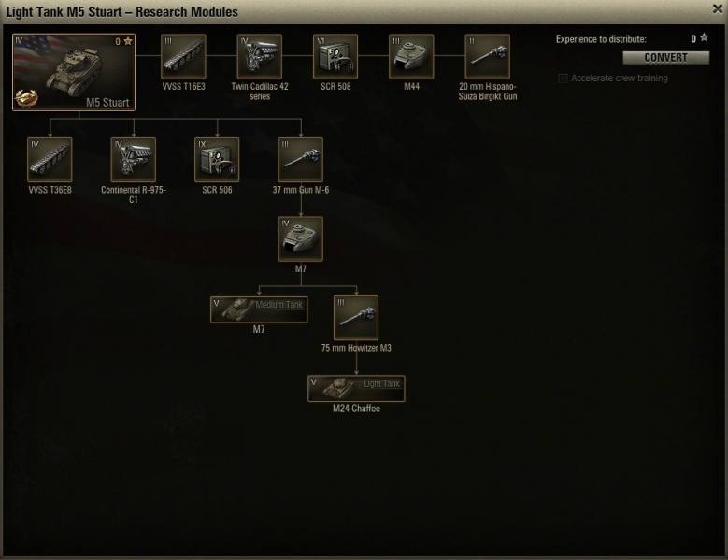This screenshot has width=728, height=560.
Task: Click the '20 mm Hispano-Suiza Birgikt Gun' label
Action: [x=488, y=92]
